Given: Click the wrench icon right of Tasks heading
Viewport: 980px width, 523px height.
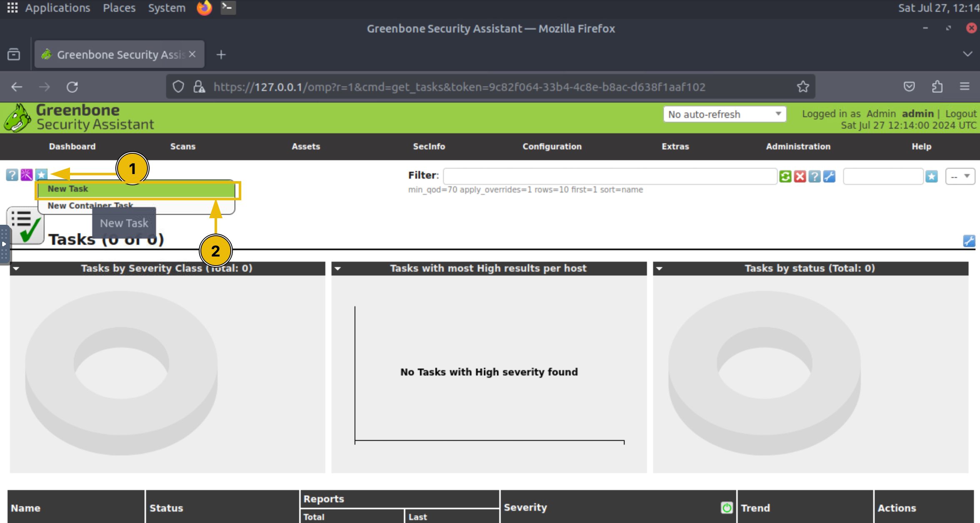Looking at the screenshot, I should 970,241.
